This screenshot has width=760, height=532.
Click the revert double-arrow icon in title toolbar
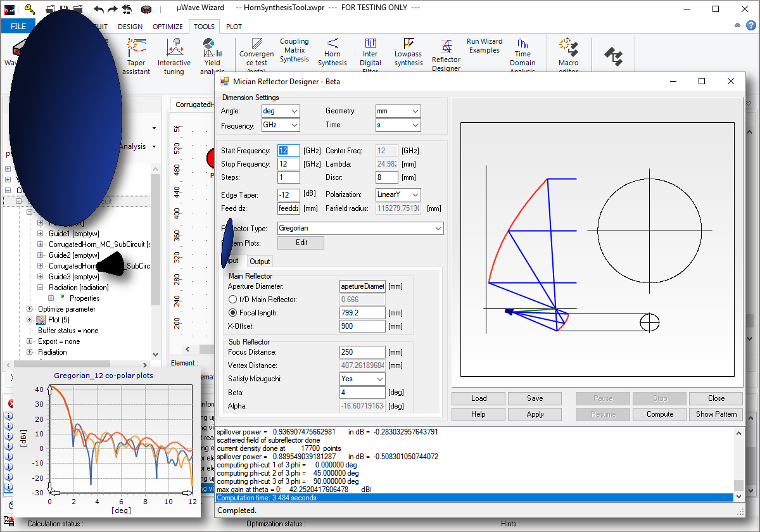pyautogui.click(x=127, y=9)
